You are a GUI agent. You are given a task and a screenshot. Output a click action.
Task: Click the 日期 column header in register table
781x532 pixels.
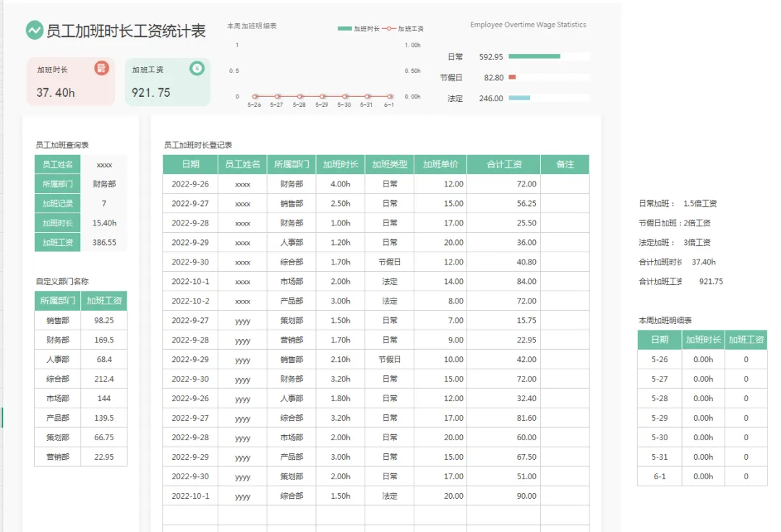click(190, 164)
